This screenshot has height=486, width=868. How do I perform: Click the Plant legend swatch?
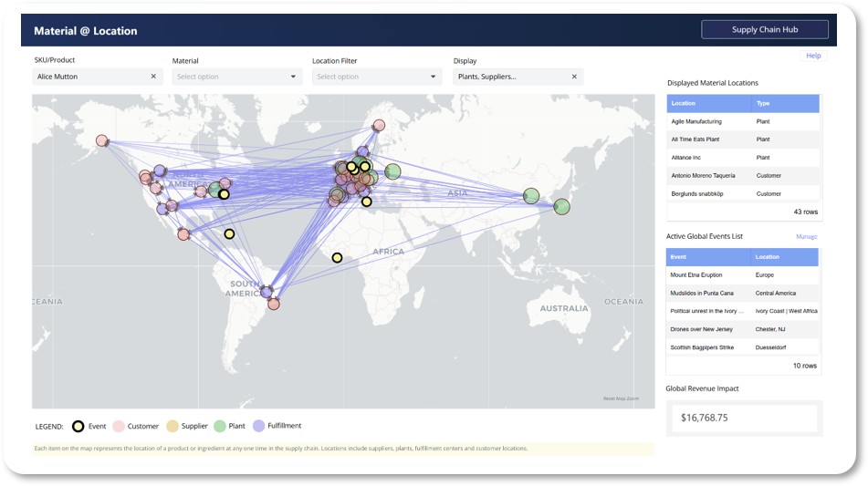pos(220,427)
